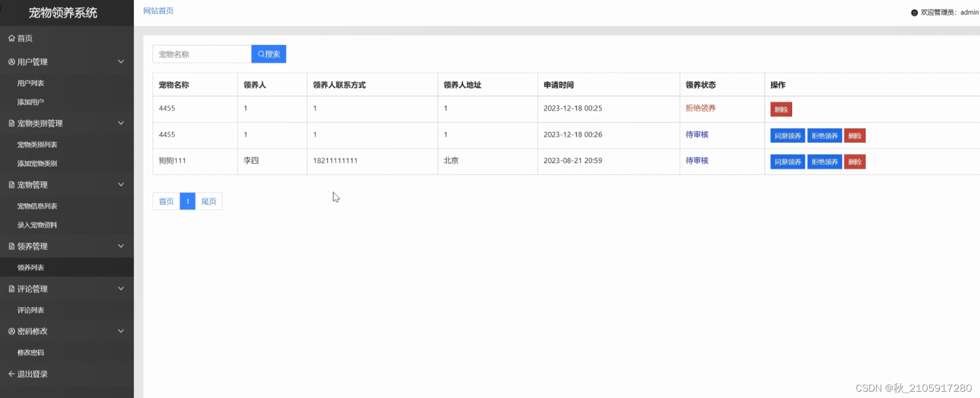Reject adoption for the 00:26 4455 row
The height and width of the screenshot is (398, 980).
tap(825, 135)
